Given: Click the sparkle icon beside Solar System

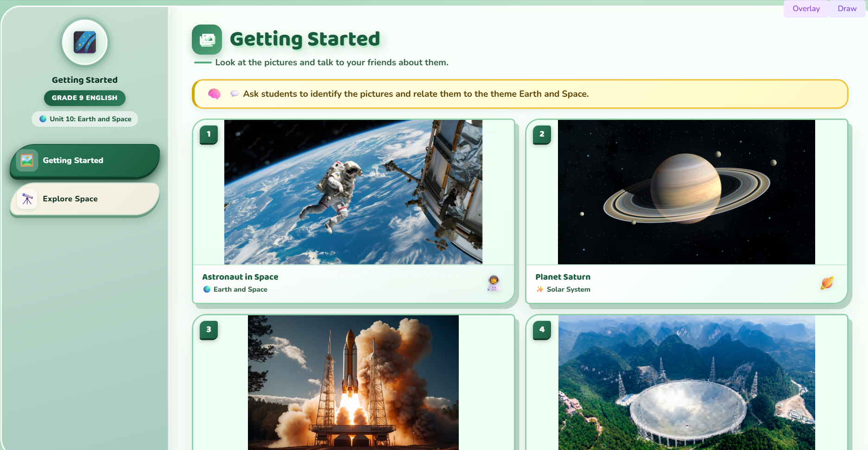Looking at the screenshot, I should (540, 289).
